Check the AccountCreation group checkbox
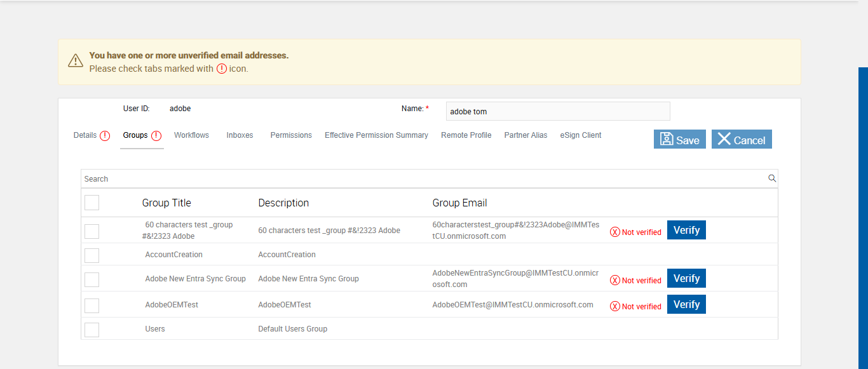This screenshot has height=369, width=868. click(x=92, y=255)
